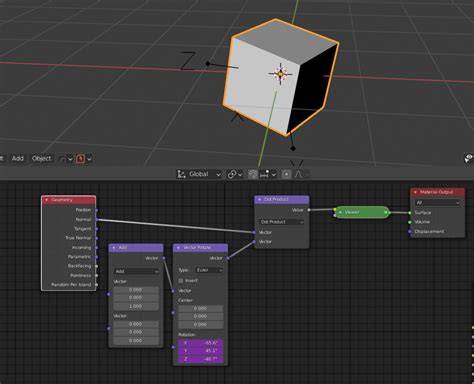The height and width of the screenshot is (384, 474).
Task: Toggle the snapping magnet icon
Action: click(x=253, y=174)
